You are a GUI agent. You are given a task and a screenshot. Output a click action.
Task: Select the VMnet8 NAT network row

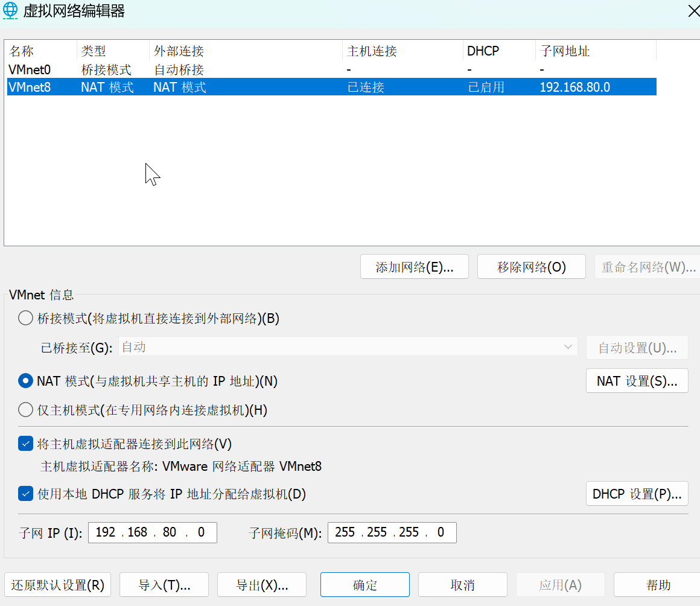coord(181,86)
